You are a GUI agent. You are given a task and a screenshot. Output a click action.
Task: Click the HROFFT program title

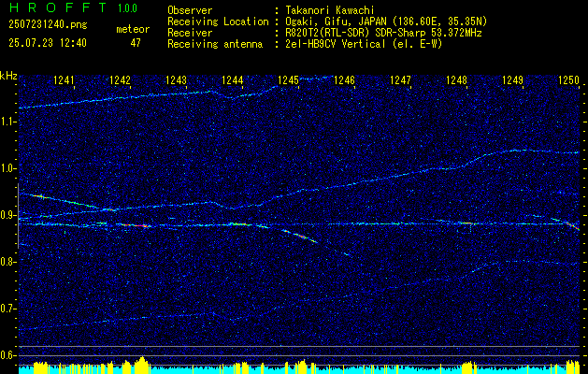pyautogui.click(x=58, y=7)
